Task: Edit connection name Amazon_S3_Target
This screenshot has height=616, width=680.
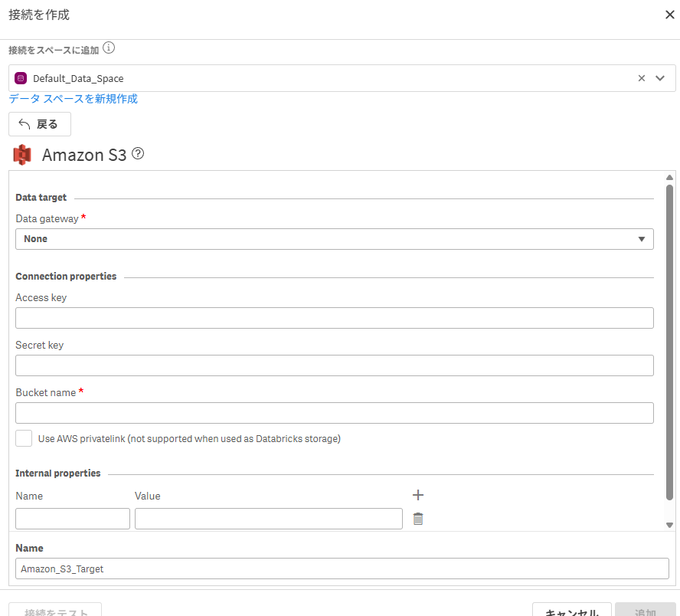Action: 342,568
